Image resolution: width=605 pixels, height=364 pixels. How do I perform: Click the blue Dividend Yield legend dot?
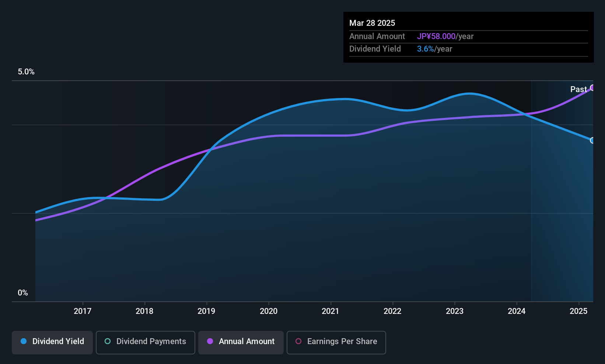tap(24, 342)
